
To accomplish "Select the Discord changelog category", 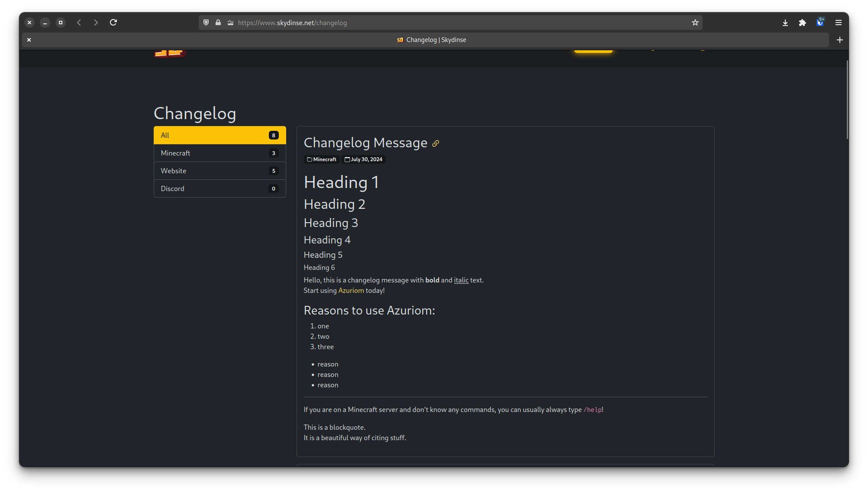I will (x=219, y=188).
